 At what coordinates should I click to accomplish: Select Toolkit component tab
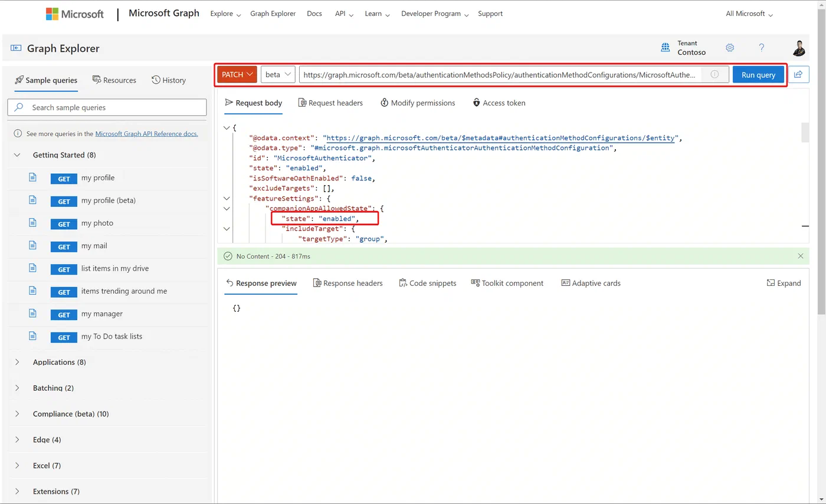pyautogui.click(x=507, y=283)
